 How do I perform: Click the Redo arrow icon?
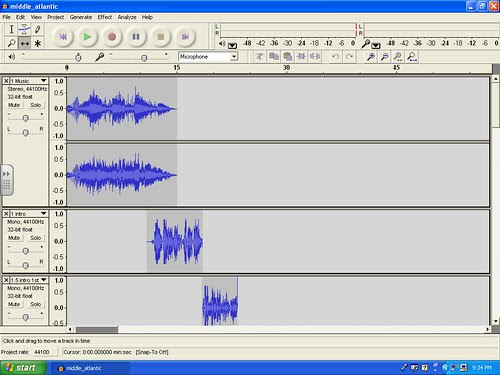[x=349, y=57]
